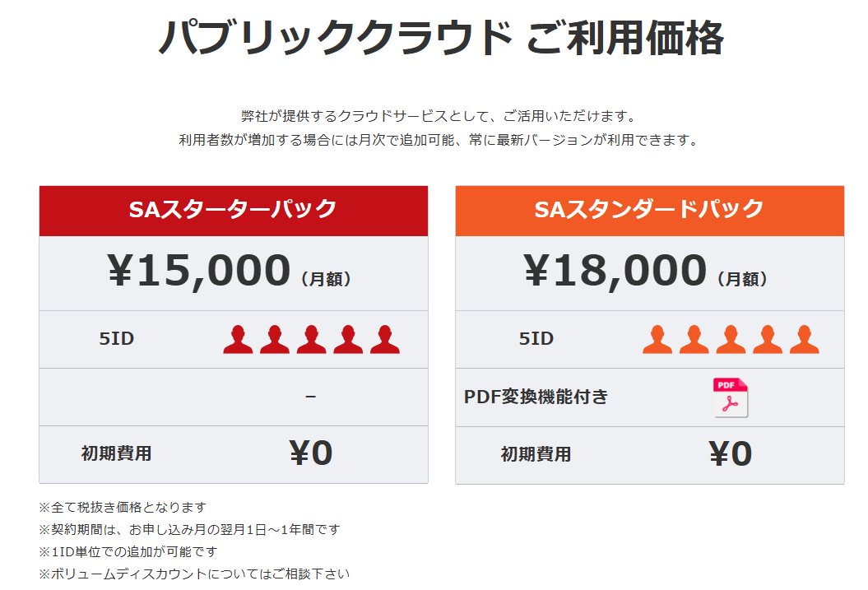Click first red user icon in starter pack
Screen dimensions: 868x590
point(238,339)
